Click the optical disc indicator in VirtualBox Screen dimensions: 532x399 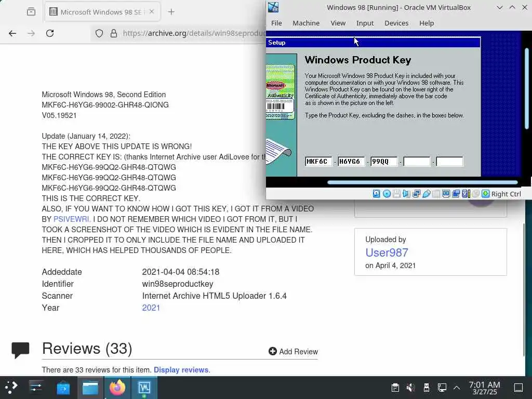click(x=387, y=194)
